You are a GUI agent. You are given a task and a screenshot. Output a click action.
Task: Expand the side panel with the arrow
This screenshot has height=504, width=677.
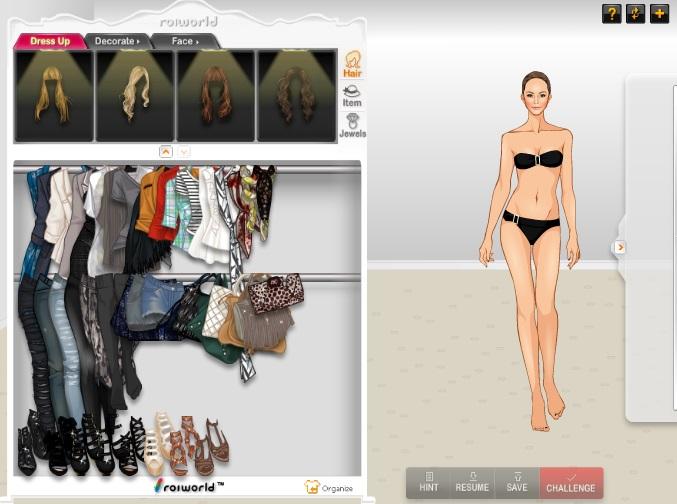pyautogui.click(x=619, y=247)
